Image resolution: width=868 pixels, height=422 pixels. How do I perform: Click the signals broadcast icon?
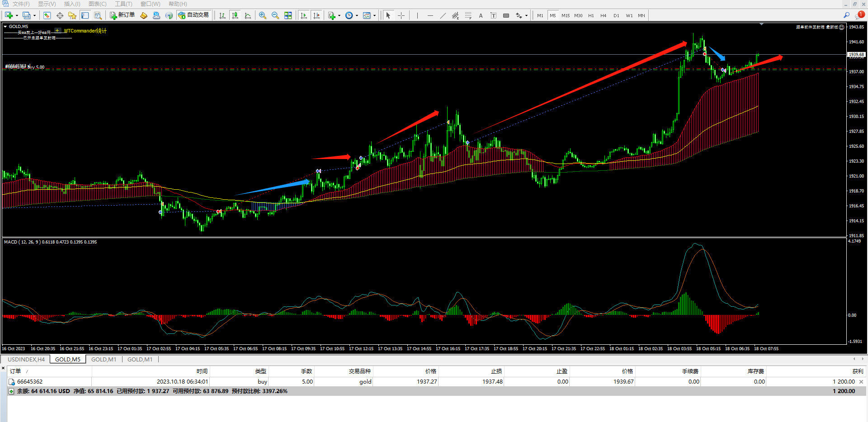tap(169, 15)
